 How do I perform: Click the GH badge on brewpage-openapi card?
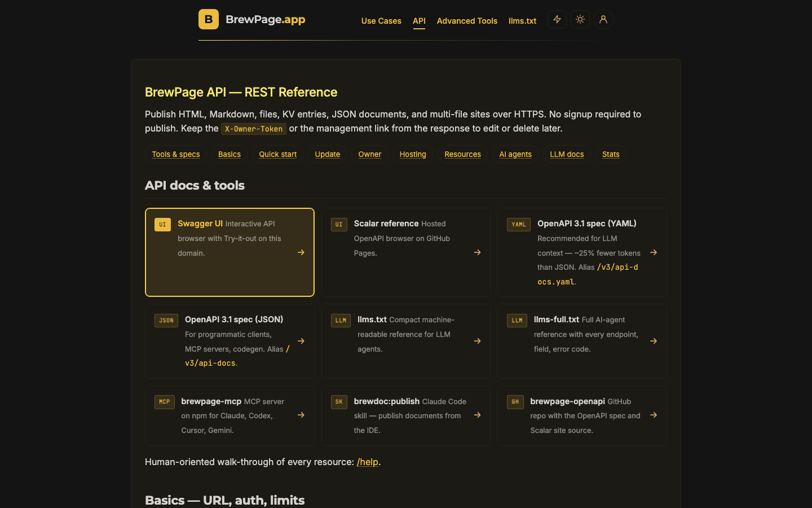[x=515, y=402]
